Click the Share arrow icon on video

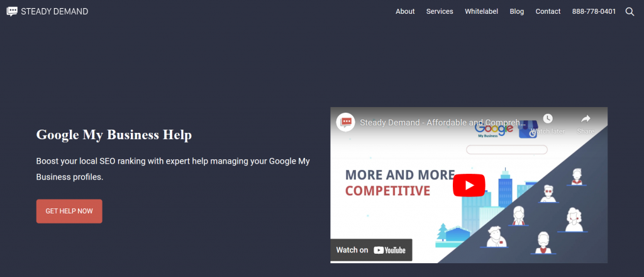[586, 119]
